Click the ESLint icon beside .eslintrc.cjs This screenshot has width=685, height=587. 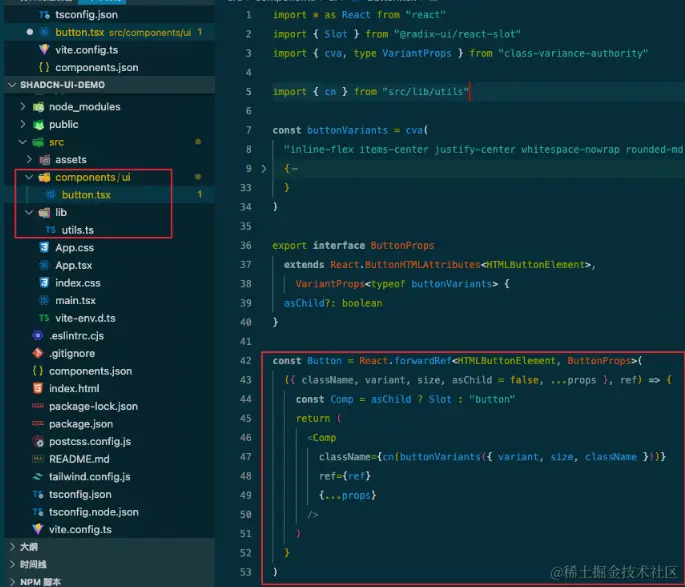38,335
